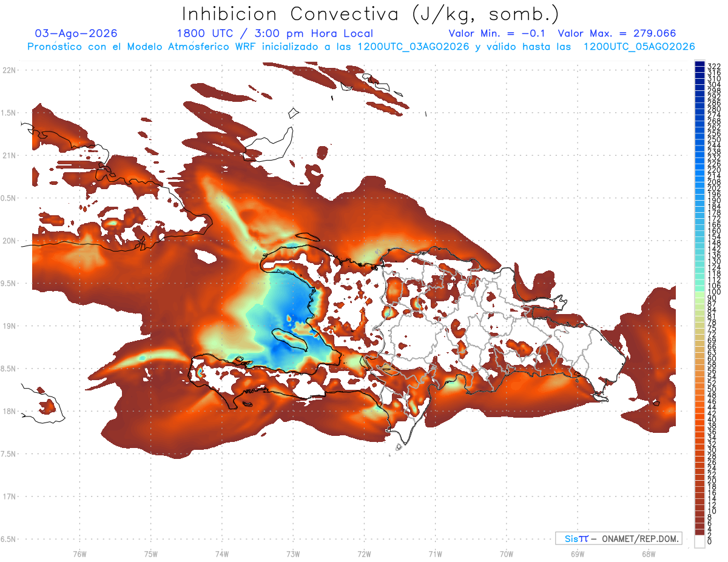Click the '17N' latitude label
The width and height of the screenshot is (728, 562).
click(x=8, y=497)
